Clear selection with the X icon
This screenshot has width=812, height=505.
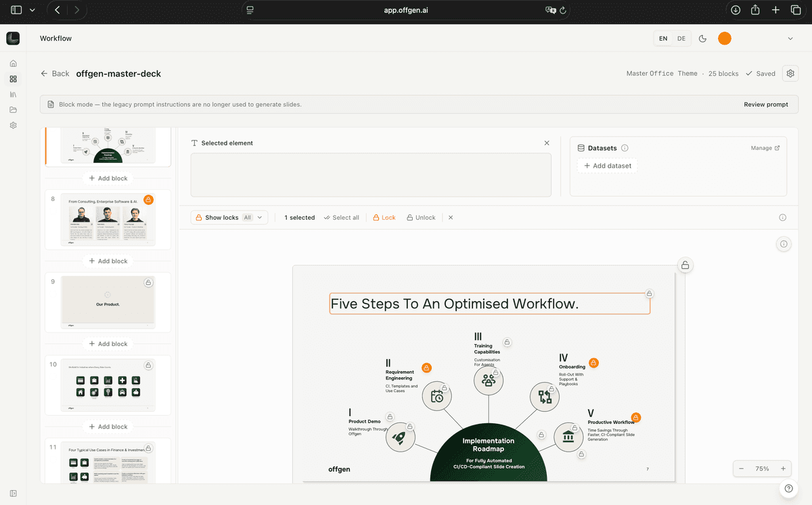click(451, 218)
